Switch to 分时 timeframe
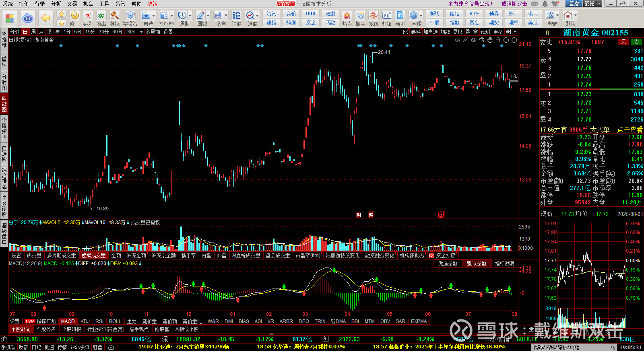 [x=14, y=32]
